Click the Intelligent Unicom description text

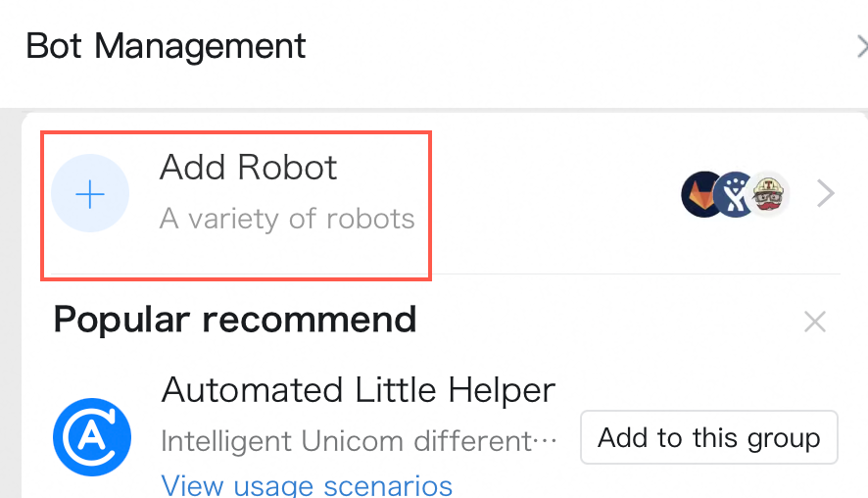point(359,440)
